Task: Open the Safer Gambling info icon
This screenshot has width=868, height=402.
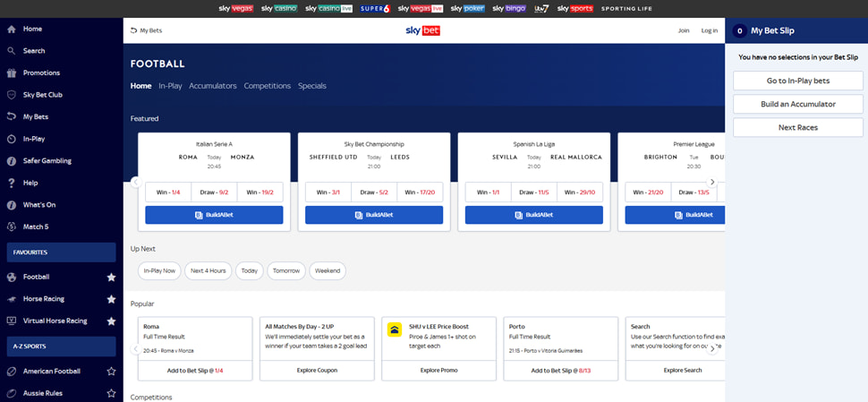Action: pos(11,161)
